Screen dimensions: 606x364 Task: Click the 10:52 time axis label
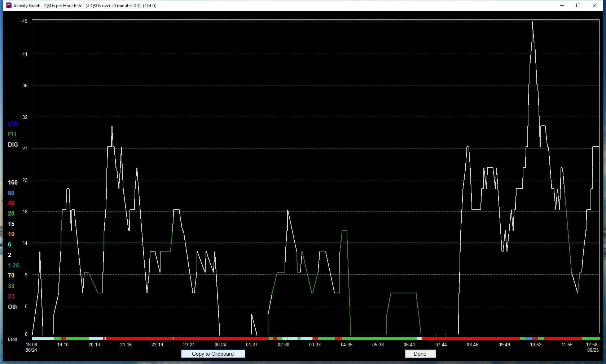click(x=536, y=345)
